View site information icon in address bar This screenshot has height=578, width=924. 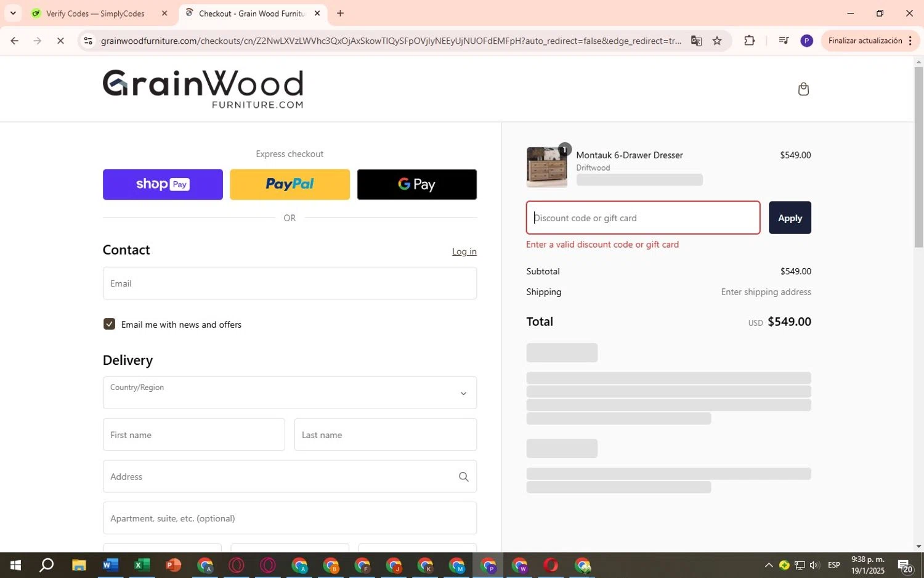click(x=88, y=41)
